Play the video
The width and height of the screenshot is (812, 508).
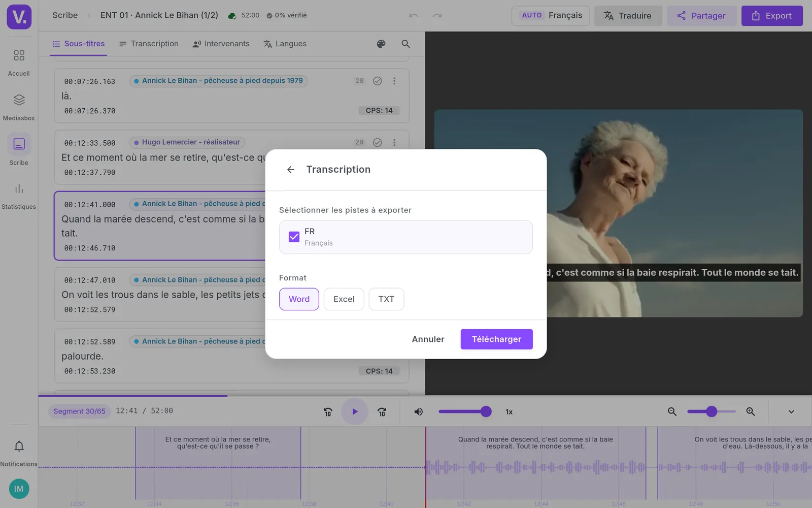355,411
